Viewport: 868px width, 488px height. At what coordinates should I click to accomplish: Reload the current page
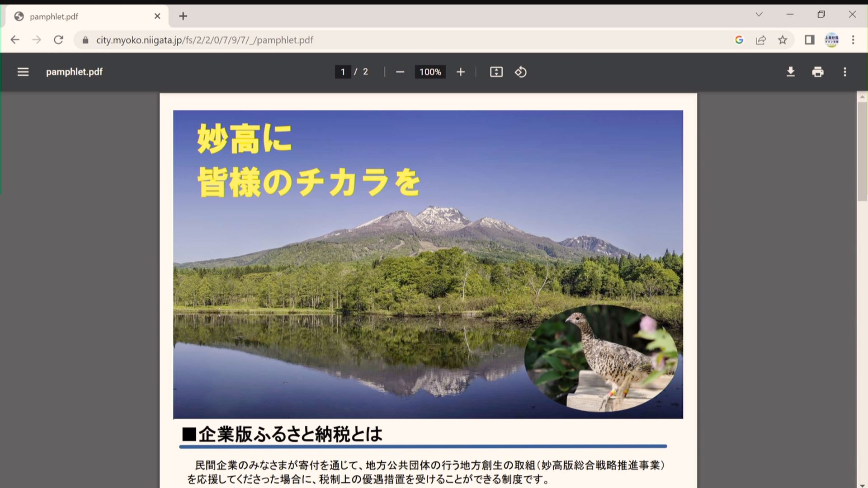tap(58, 40)
